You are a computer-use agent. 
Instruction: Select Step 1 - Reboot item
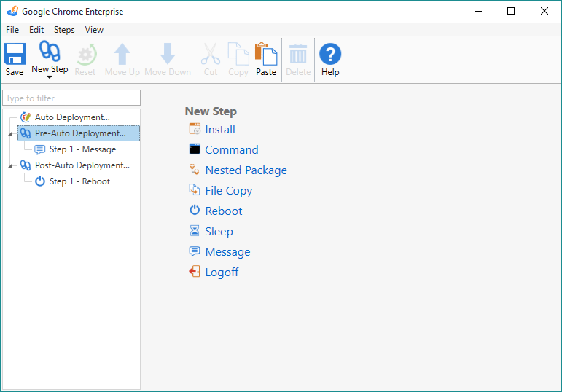click(79, 181)
